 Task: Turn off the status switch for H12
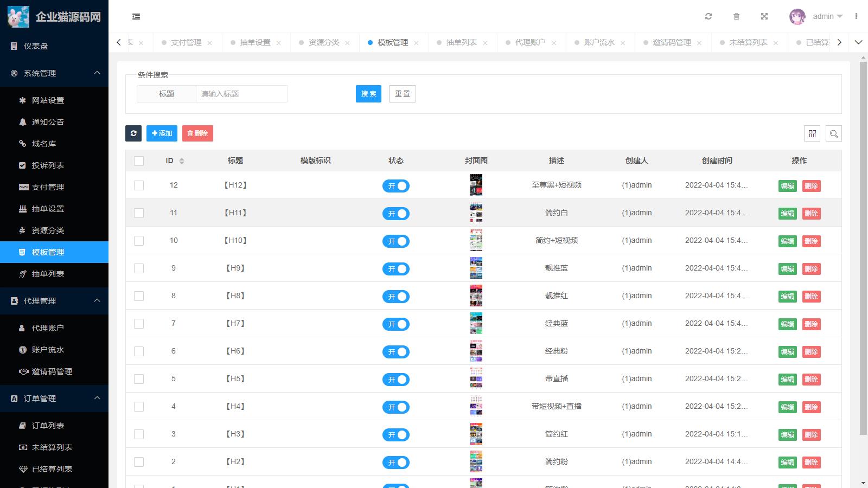[396, 186]
